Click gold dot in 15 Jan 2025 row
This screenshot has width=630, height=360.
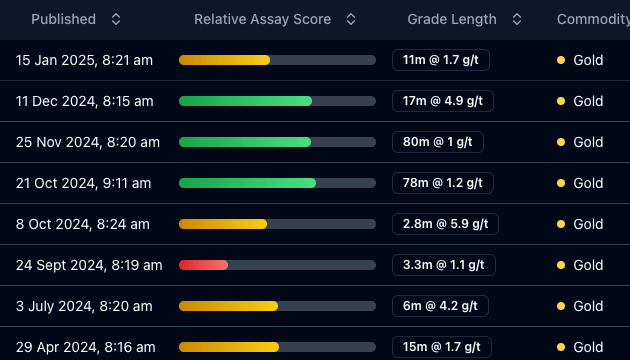(x=561, y=60)
